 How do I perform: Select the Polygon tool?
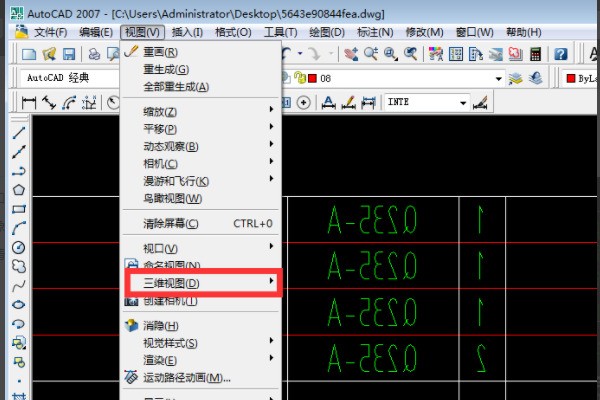(x=19, y=190)
